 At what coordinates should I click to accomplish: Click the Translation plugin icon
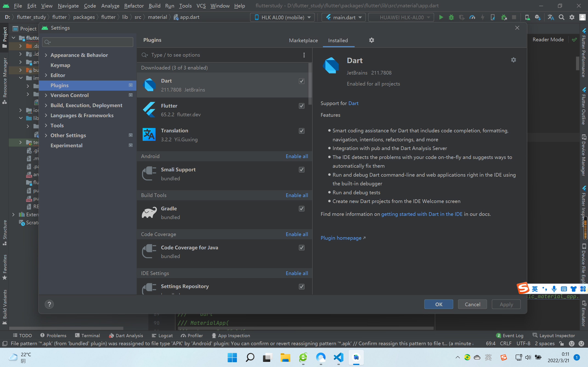point(149,135)
